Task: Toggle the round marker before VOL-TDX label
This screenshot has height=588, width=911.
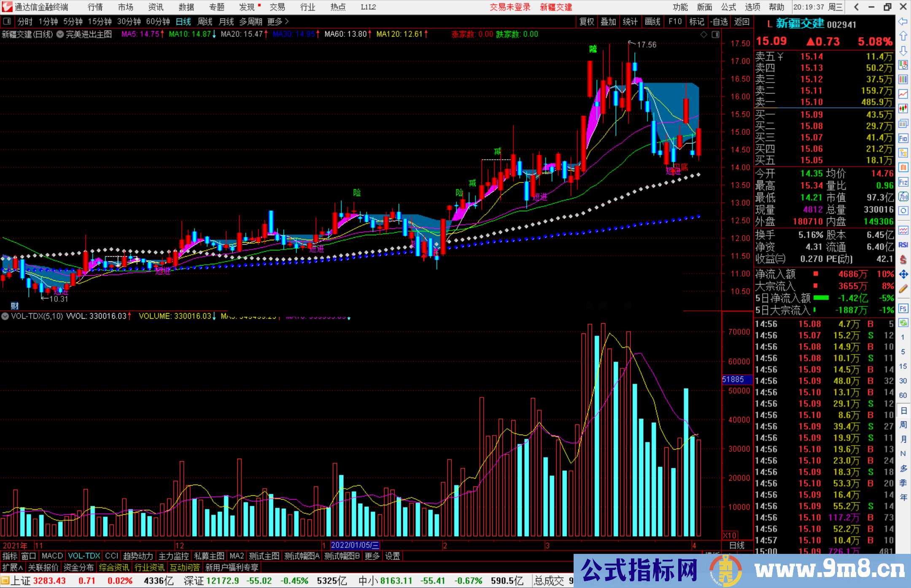Action: click(x=5, y=316)
